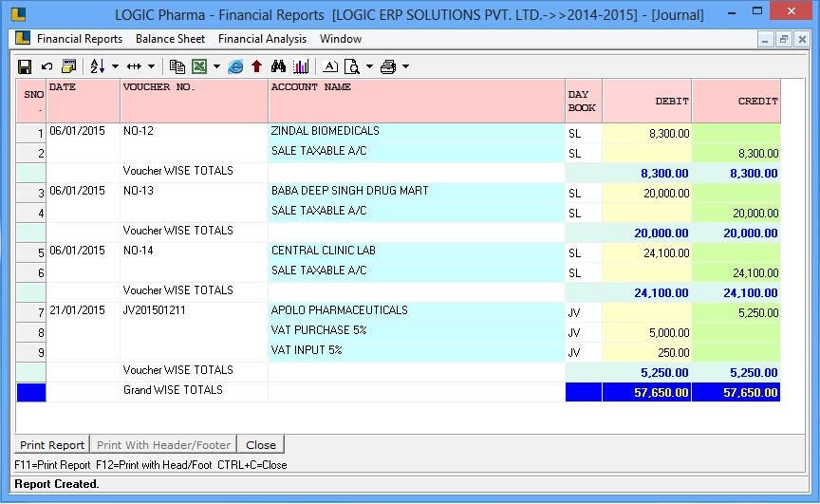Click the print preview magnifier icon
This screenshot has height=504, width=820.
point(352,66)
